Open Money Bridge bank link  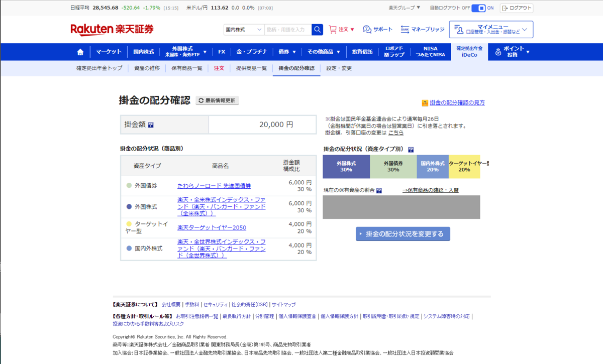pos(422,30)
